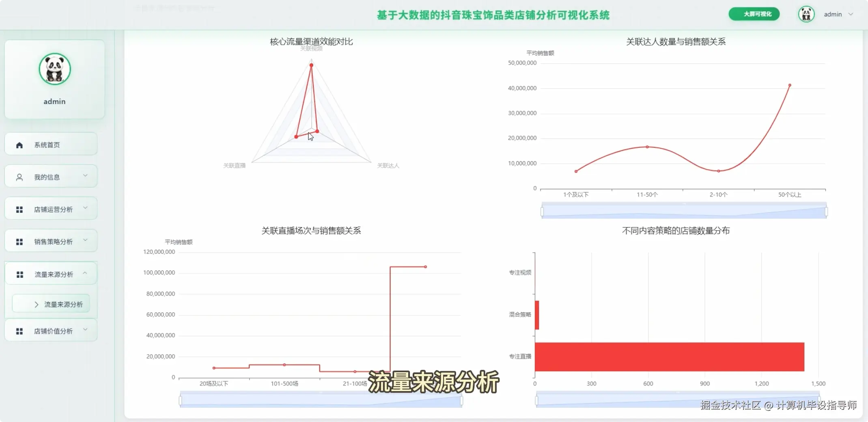Open 我的信息 menu label
The image size is (868, 422).
pyautogui.click(x=47, y=177)
